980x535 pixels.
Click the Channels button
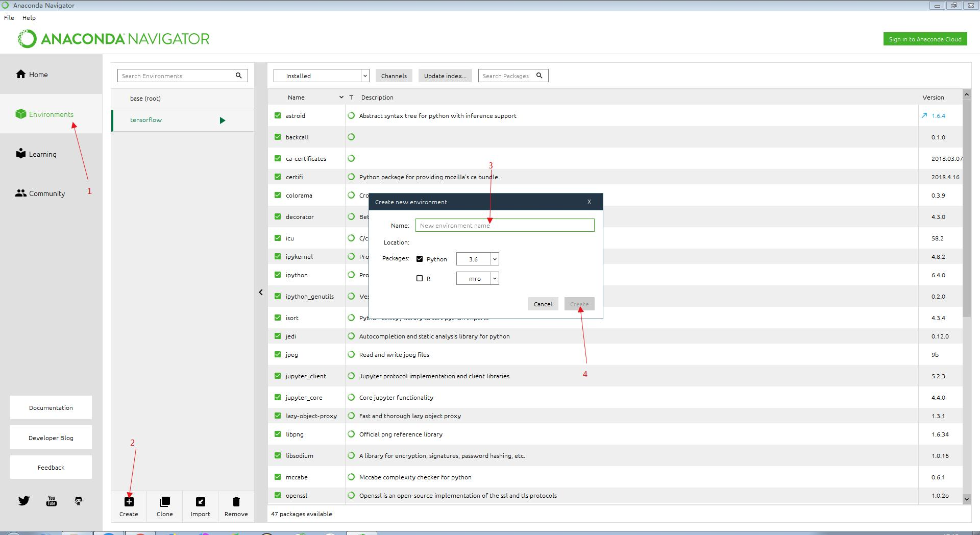[x=394, y=76]
